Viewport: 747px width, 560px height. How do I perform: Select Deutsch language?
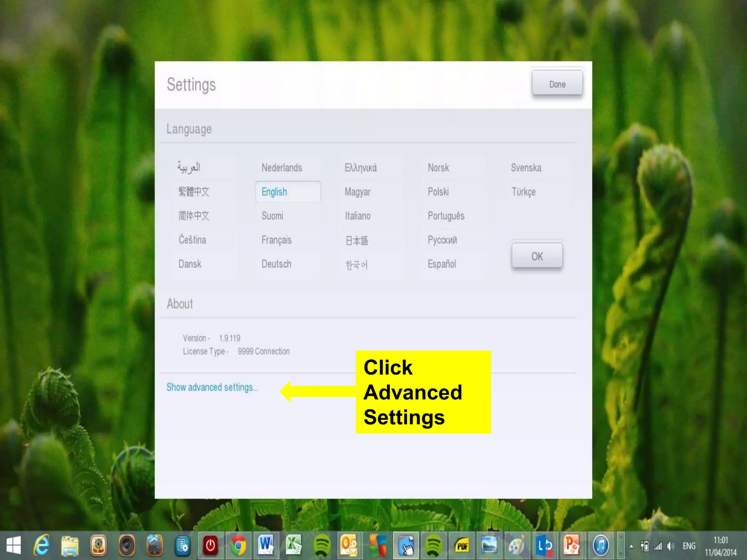276,264
